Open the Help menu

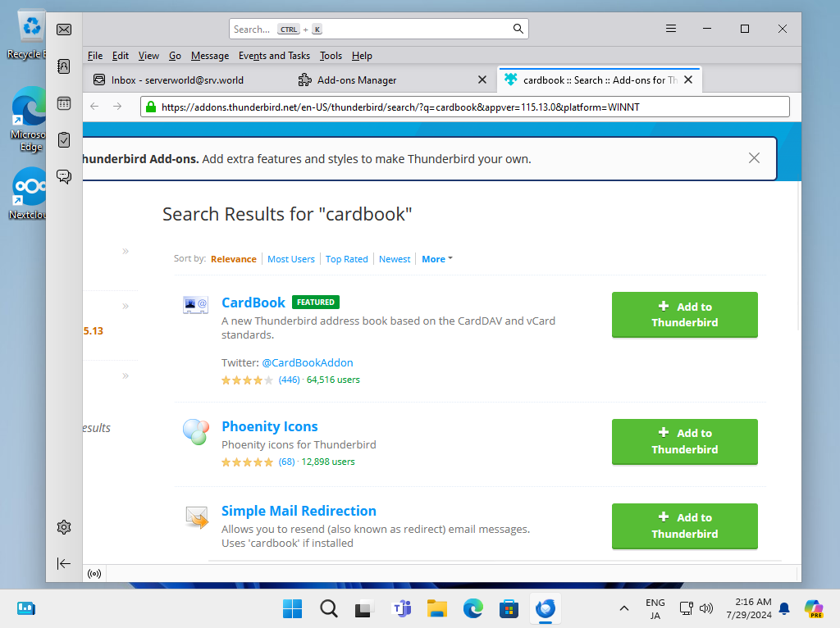(x=362, y=56)
